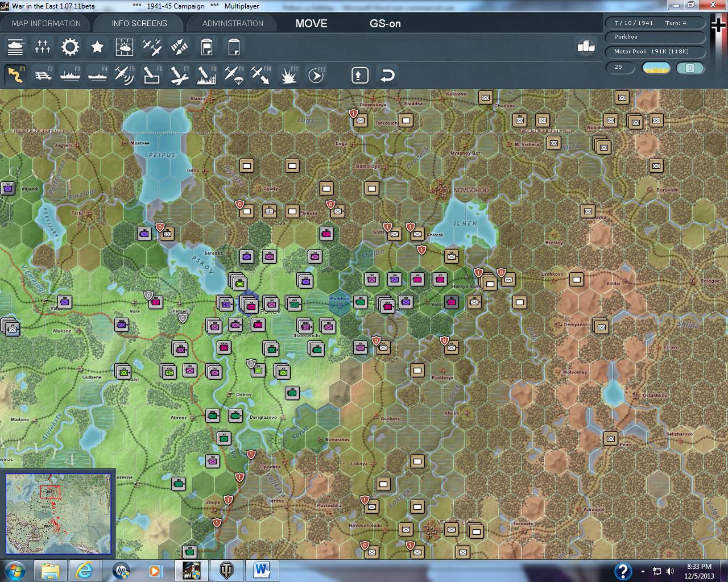
Task: Open Windows Explorer folder on taskbar
Action: coord(50,571)
